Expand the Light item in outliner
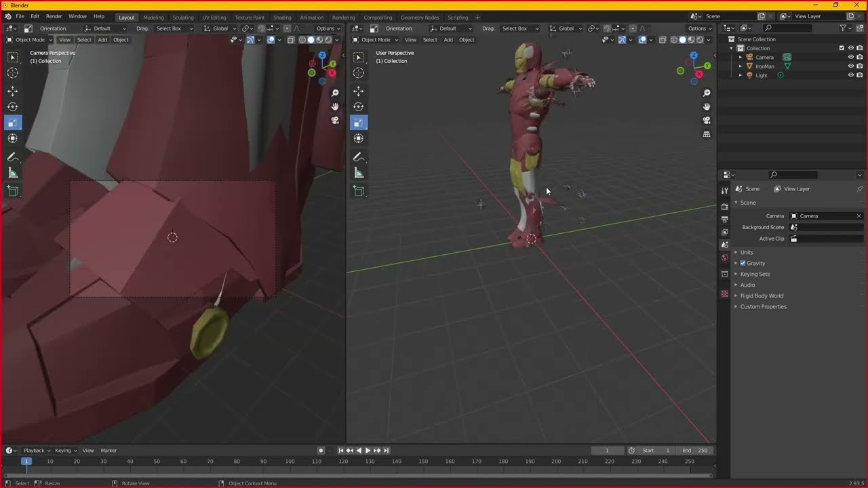This screenshot has height=488, width=868. (741, 75)
